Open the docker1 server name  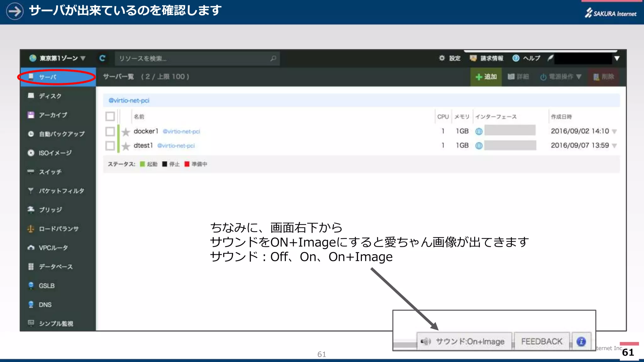coord(146,131)
